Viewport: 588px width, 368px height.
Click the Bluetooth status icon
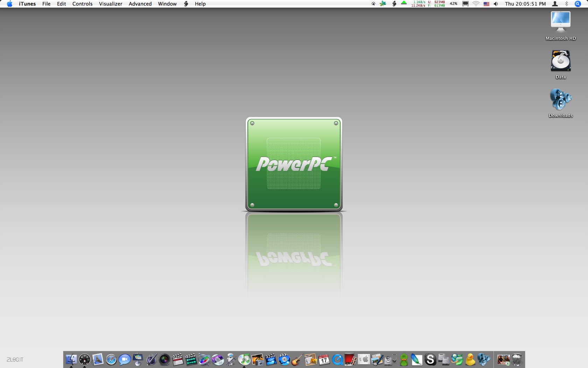tap(567, 4)
